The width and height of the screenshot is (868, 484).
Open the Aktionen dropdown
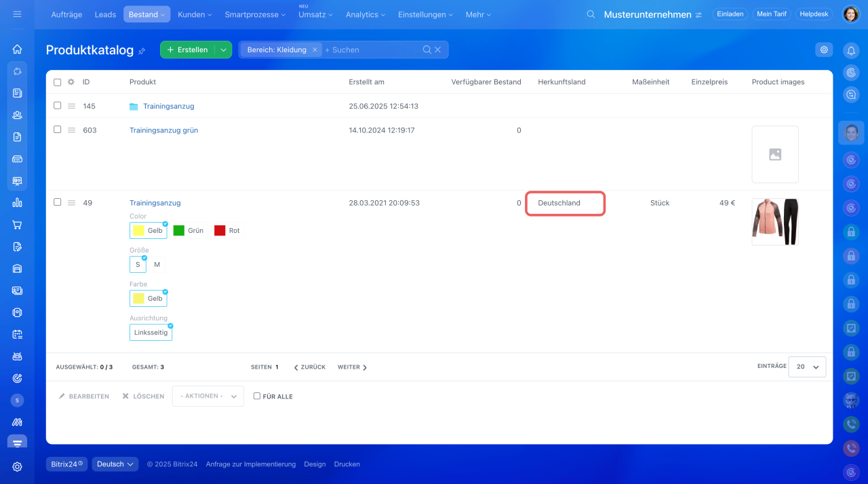[208, 396]
